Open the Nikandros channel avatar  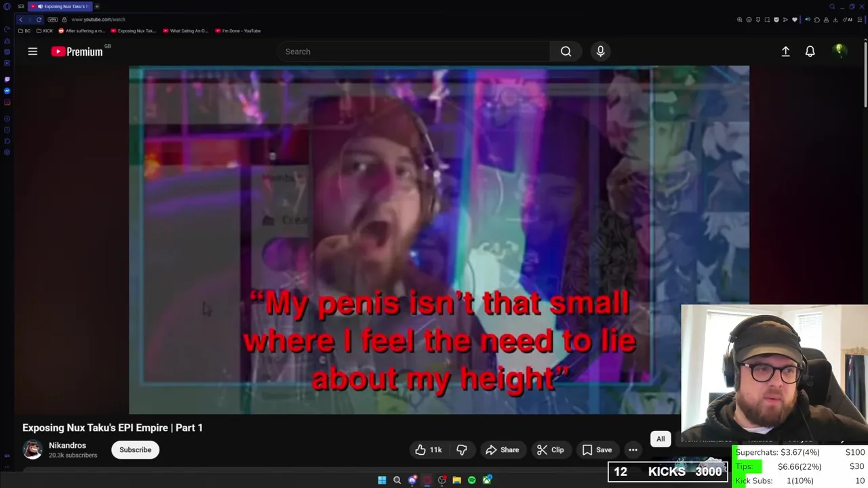pyautogui.click(x=33, y=450)
